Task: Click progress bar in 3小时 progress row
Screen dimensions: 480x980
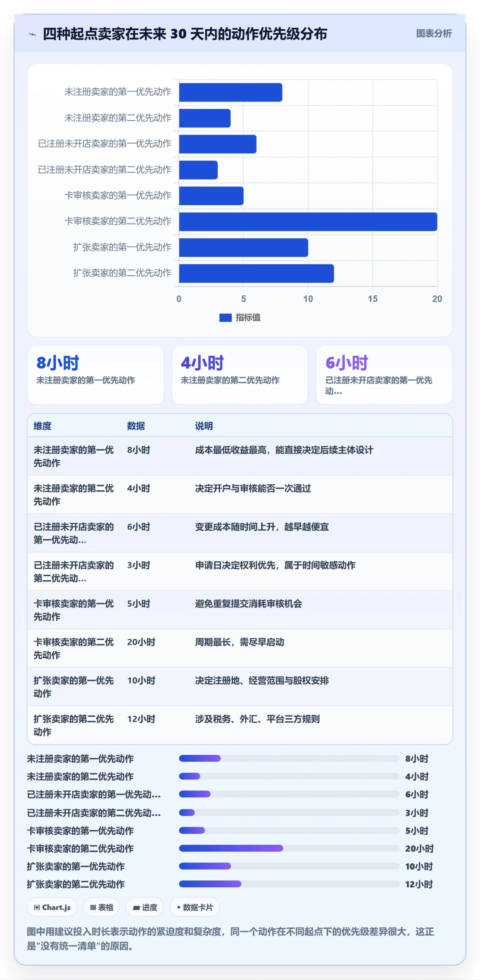Action: 289,812
